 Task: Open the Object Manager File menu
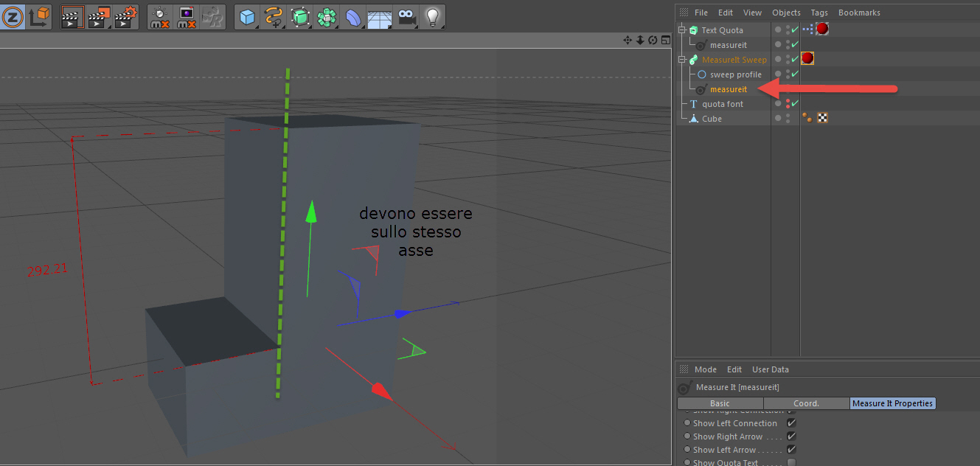701,13
